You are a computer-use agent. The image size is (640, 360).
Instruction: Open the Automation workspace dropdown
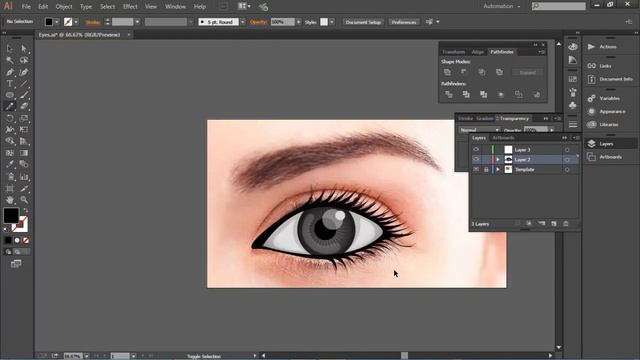pos(502,6)
